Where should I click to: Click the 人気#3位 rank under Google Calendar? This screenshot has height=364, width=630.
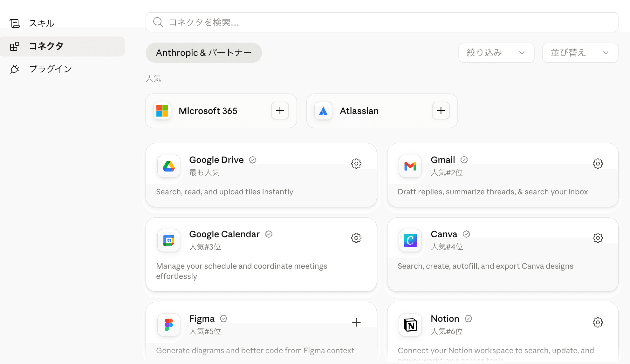[x=205, y=247]
